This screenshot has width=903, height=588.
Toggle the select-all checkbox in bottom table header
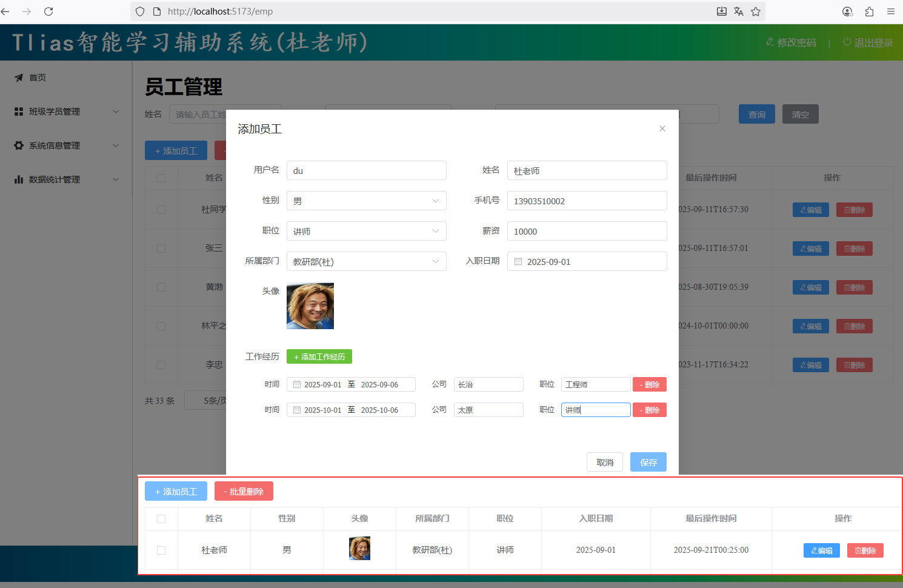(161, 519)
